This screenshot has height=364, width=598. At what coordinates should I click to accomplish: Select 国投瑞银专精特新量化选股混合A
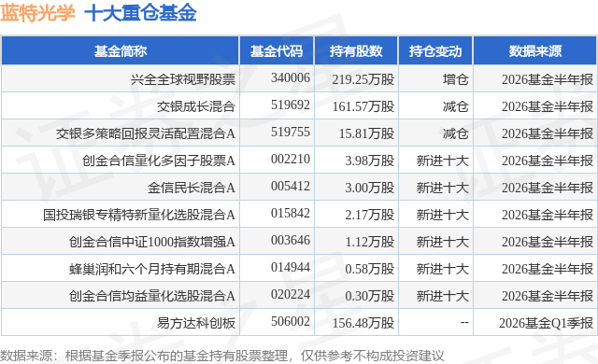[139, 215]
